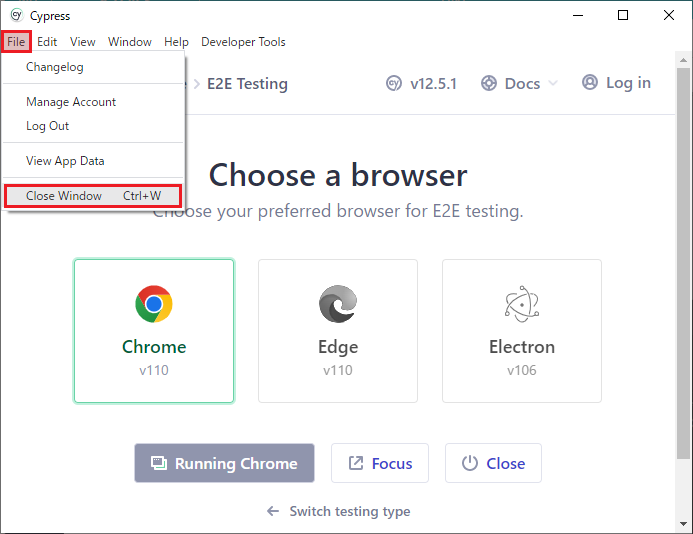Select Changelog from File menu

tap(93, 67)
